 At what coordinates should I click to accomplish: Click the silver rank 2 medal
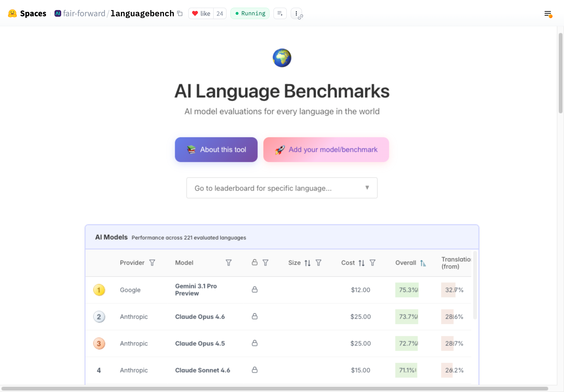[99, 317]
